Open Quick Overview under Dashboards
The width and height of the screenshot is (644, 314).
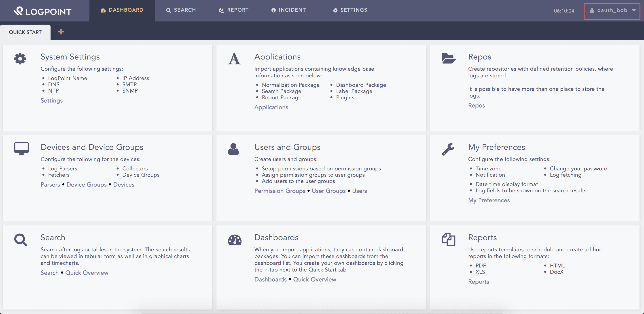pos(314,279)
